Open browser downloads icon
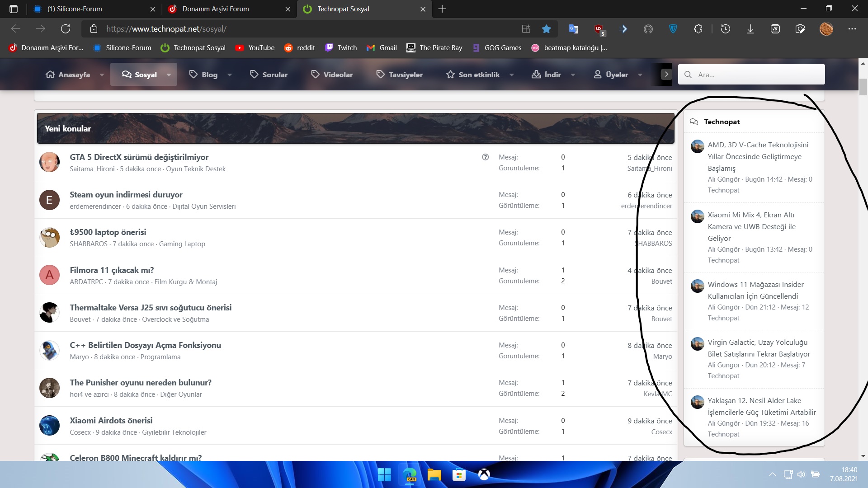868x488 pixels. pos(750,29)
